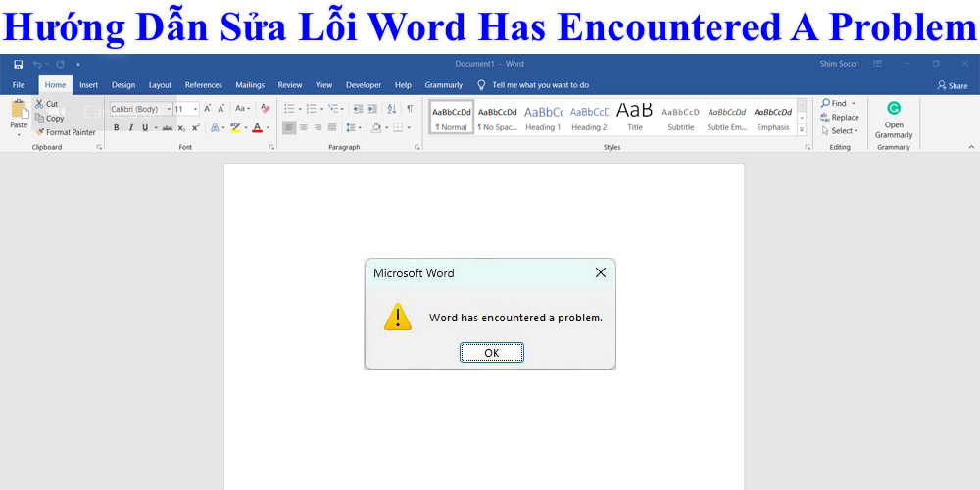Click Replace in the Editing group

coord(840,117)
